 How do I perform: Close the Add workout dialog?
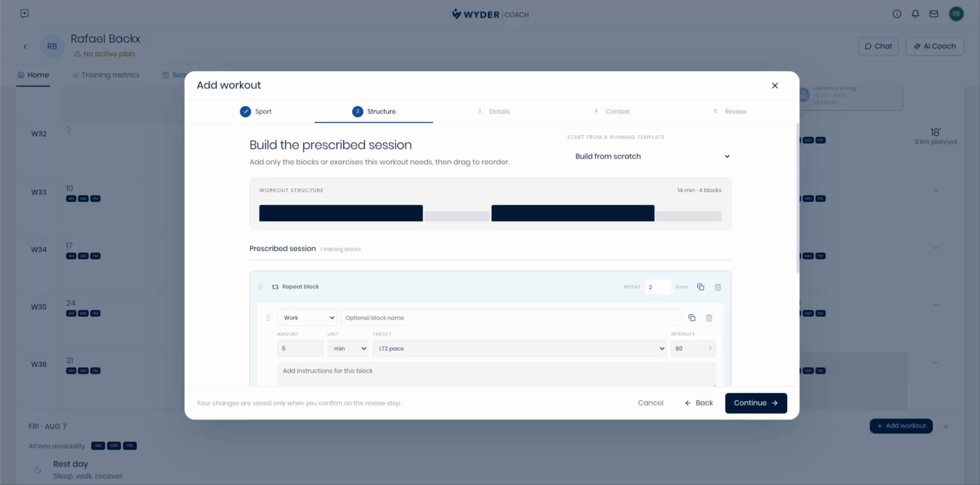(774, 86)
